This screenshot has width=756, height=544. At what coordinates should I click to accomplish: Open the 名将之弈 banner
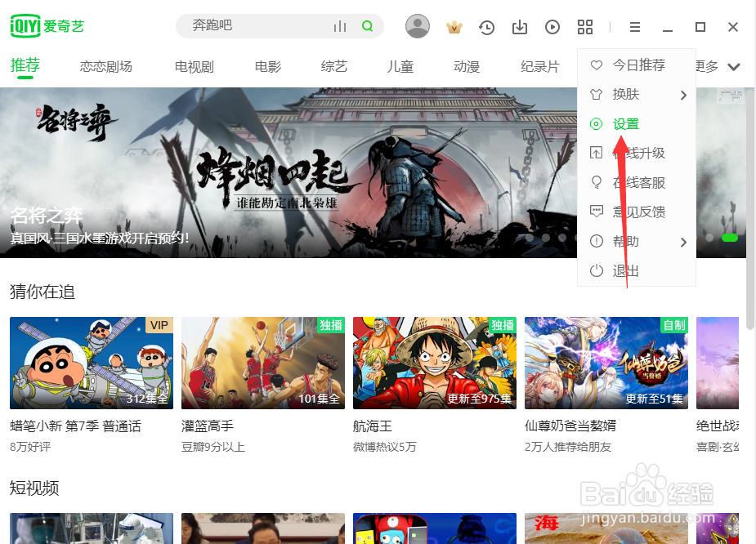(x=289, y=172)
